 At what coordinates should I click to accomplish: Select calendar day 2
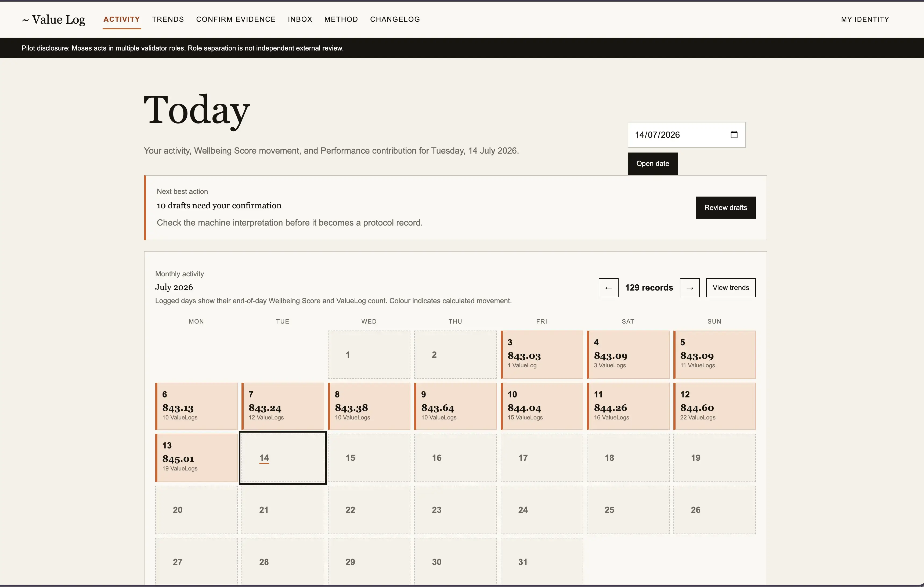point(455,354)
